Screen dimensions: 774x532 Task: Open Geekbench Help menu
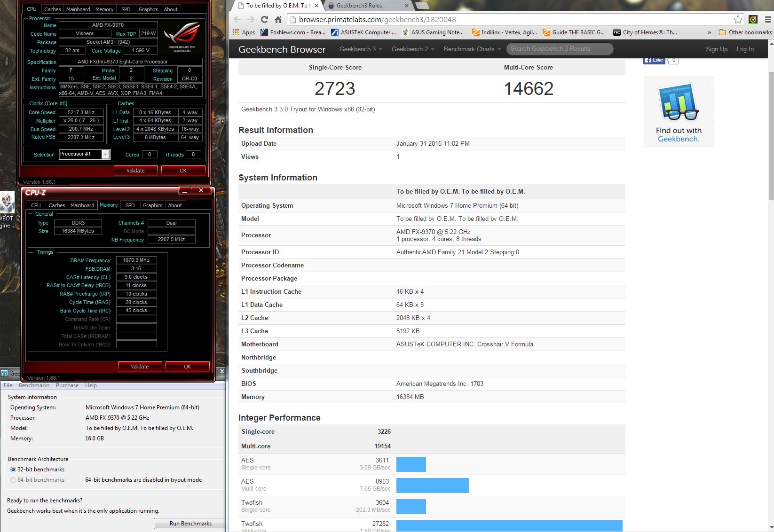[x=91, y=385]
